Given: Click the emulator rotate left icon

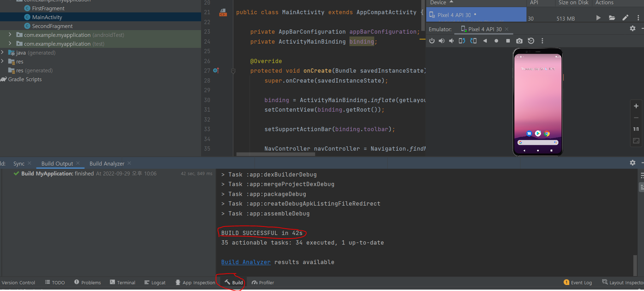Looking at the screenshot, I should (x=462, y=41).
